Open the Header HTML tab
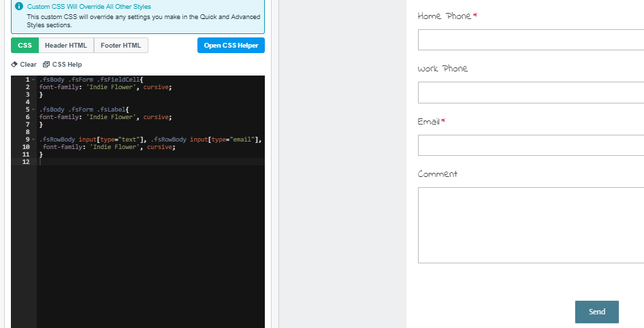Image resolution: width=644 pixels, height=328 pixels. 66,46
